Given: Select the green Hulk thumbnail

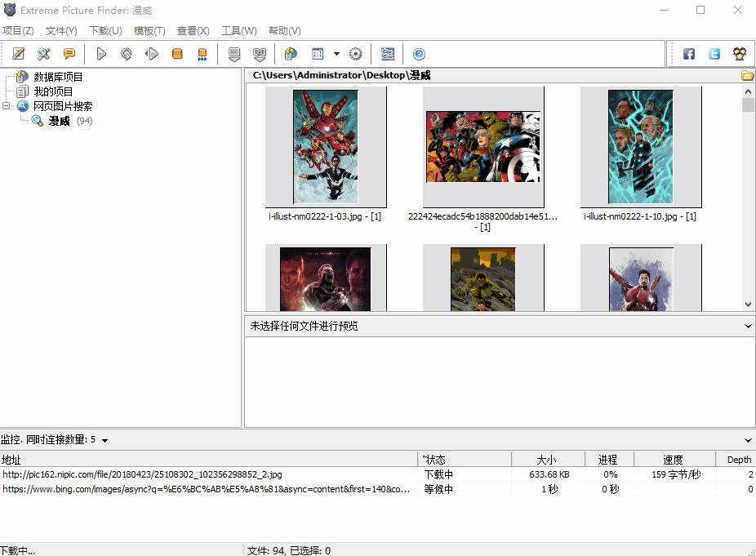Looking at the screenshot, I should point(483,278).
